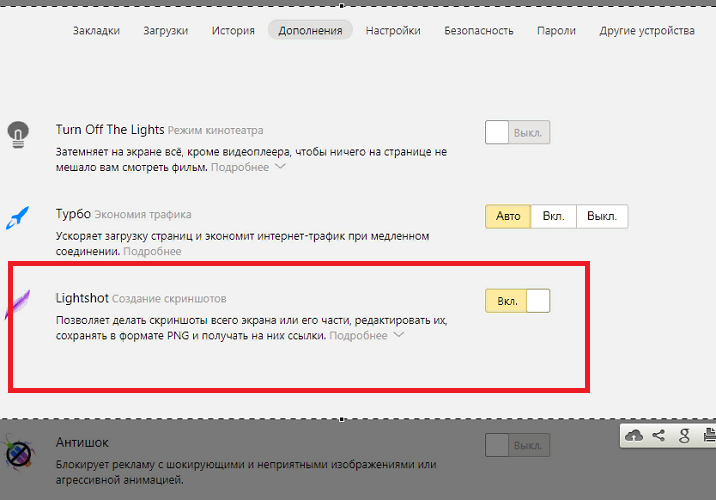Viewport: 716px width, 500px height.
Task: Click the search on Google icon
Action: click(x=684, y=435)
